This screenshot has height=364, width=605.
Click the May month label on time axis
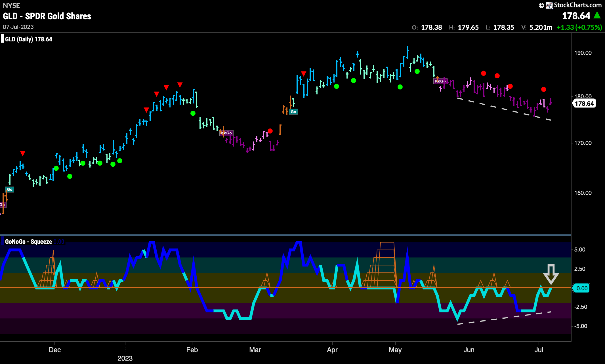point(395,350)
